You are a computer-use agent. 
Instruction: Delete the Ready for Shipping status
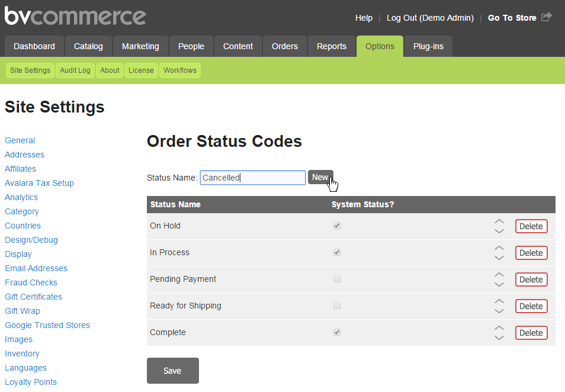coord(531,306)
